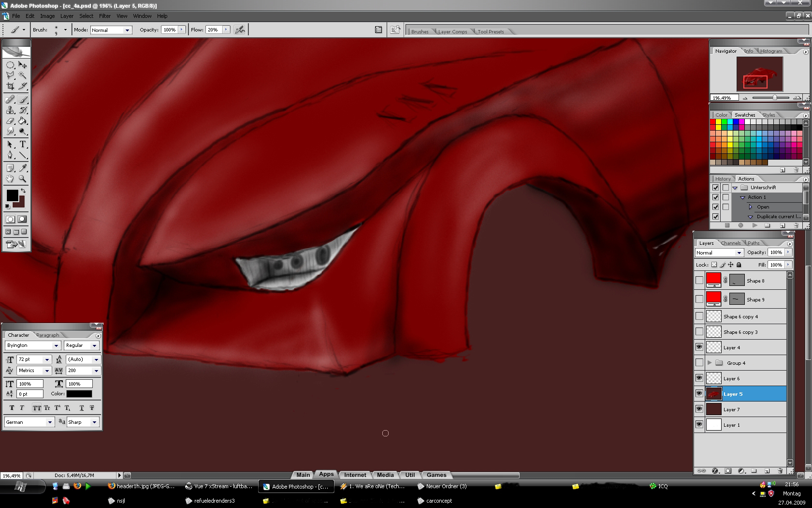
Task: Select the Clone Stamp tool
Action: coord(10,110)
